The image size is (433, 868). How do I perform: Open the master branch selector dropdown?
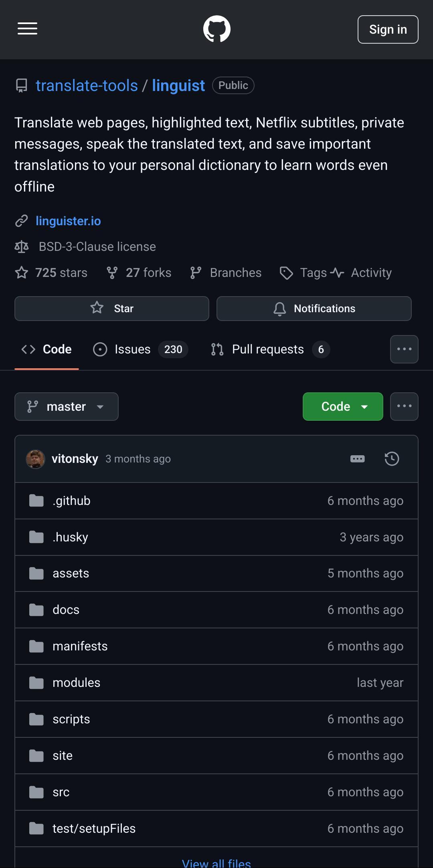click(x=67, y=406)
